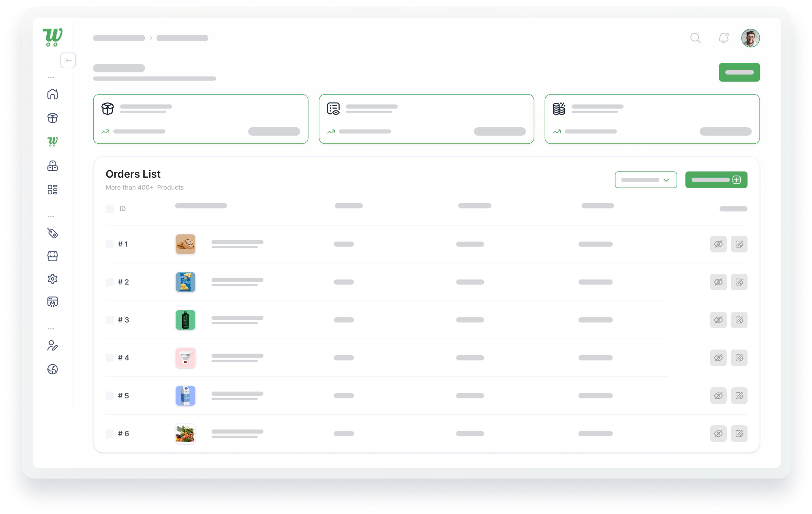Viewport: 812px width, 514px height.
Task: Open the user edit sidebar icon
Action: [x=53, y=345]
